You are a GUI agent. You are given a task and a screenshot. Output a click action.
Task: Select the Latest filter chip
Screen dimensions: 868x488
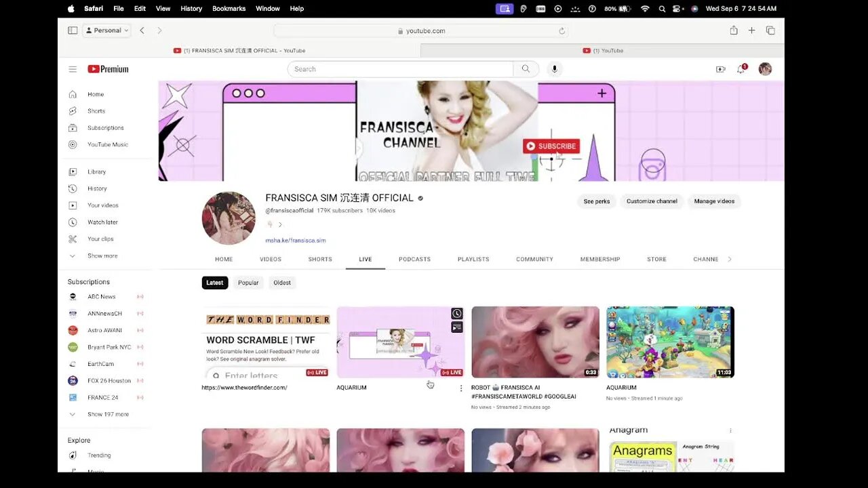[x=215, y=283]
